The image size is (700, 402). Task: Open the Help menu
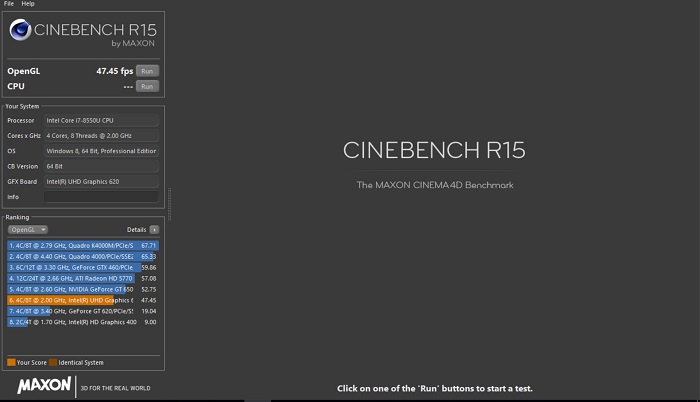(x=28, y=4)
